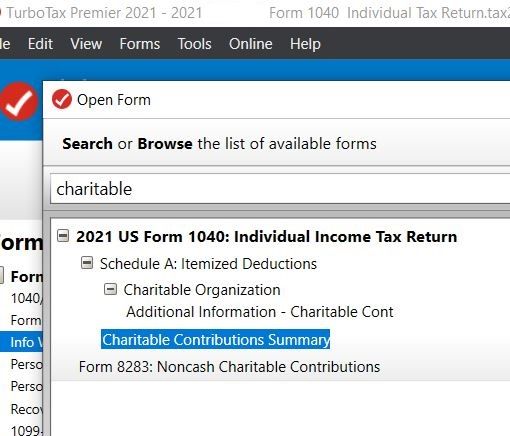510x436 pixels.
Task: Select Additional Information - Charitable Cont entry
Action: coord(260,312)
